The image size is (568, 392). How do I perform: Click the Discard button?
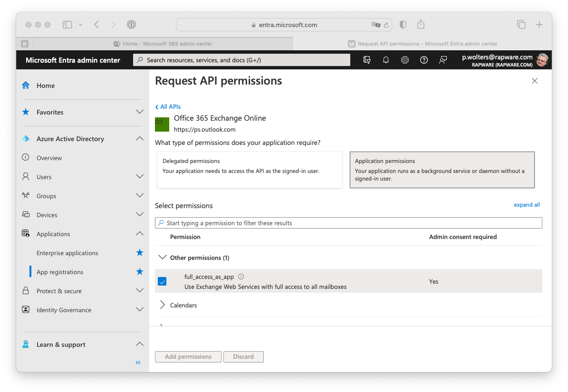pos(243,356)
